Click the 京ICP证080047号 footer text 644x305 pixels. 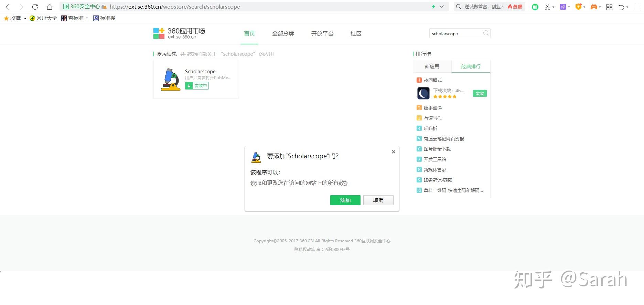(333, 250)
